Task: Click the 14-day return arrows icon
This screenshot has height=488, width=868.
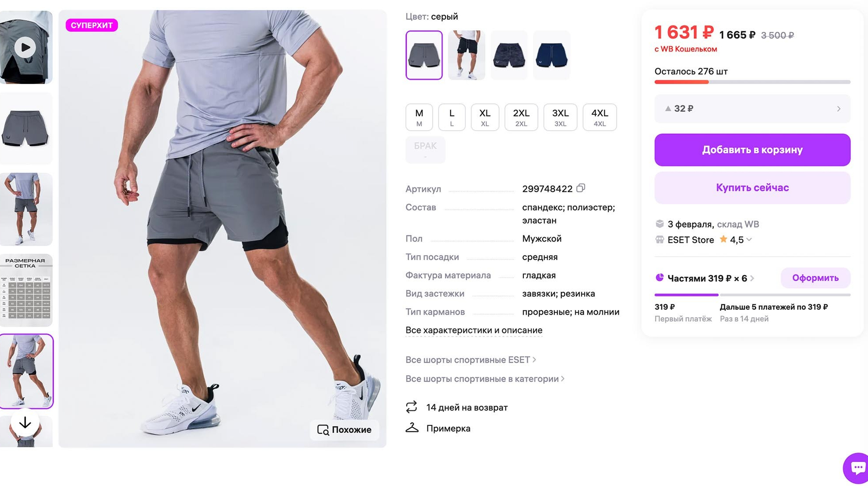Action: pyautogui.click(x=412, y=407)
